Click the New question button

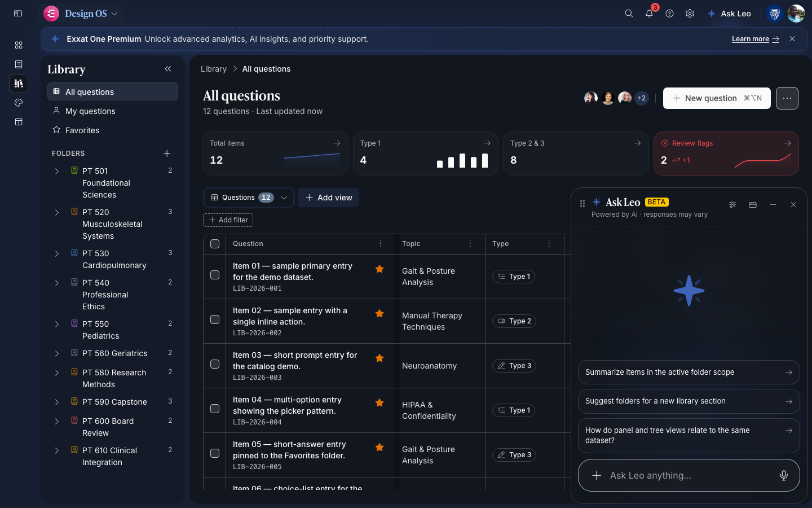coord(717,98)
